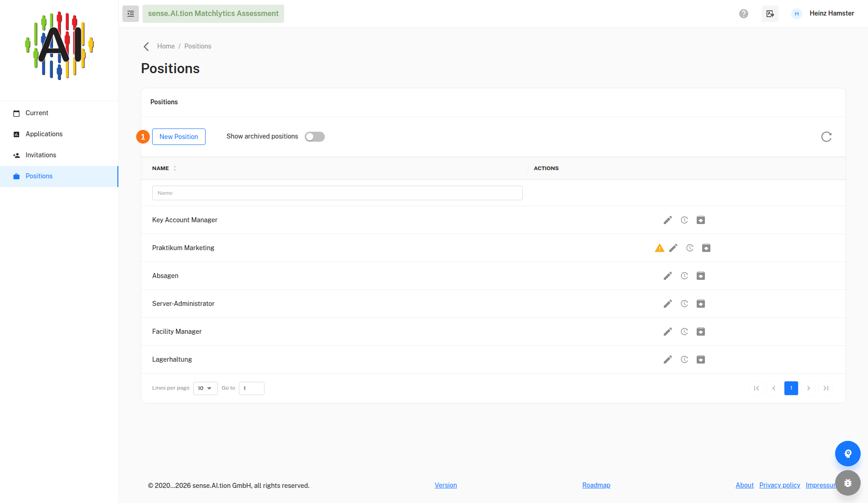Archive the Key Account Manager position

701,220
